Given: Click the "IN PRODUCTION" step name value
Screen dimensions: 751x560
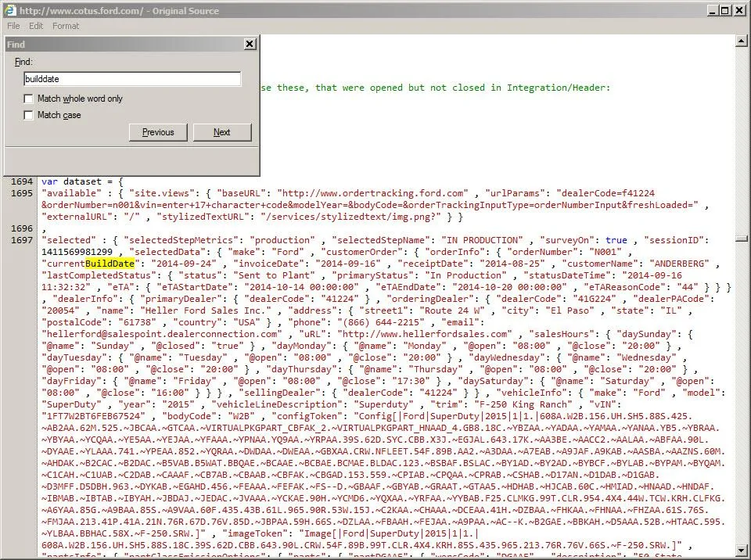Looking at the screenshot, I should [x=483, y=240].
